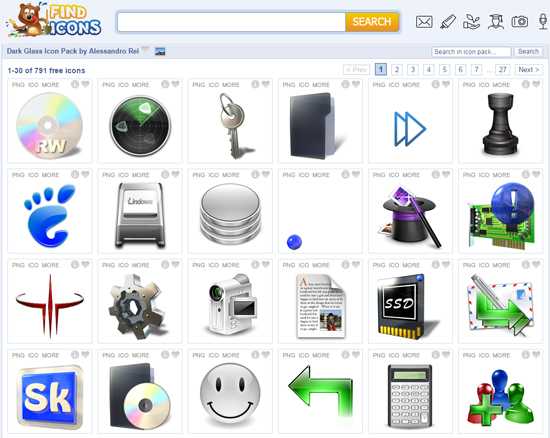Image resolution: width=550 pixels, height=438 pixels.
Task: Click the camera icon in header
Action: [x=519, y=22]
